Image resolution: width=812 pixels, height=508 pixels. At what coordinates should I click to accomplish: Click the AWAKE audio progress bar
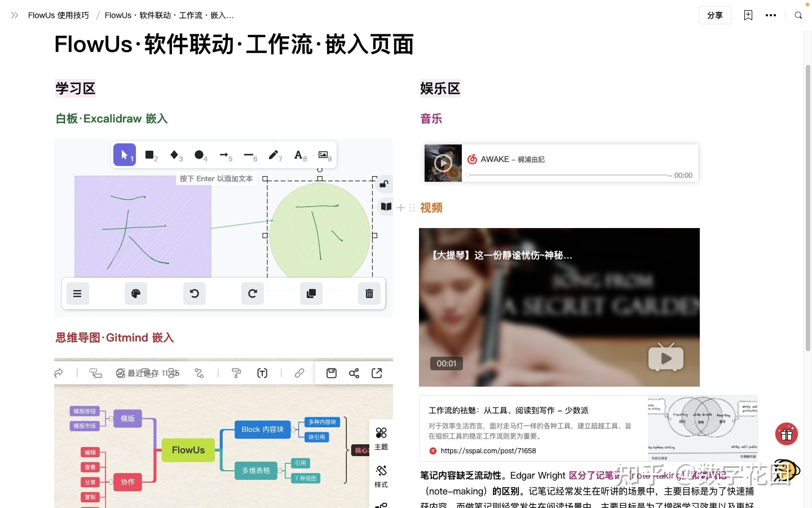[567, 176]
